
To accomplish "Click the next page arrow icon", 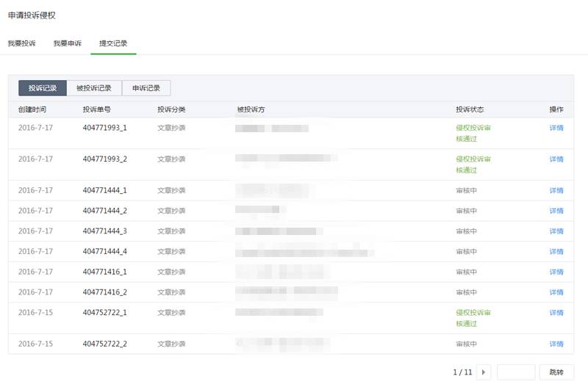I will tap(484, 372).
